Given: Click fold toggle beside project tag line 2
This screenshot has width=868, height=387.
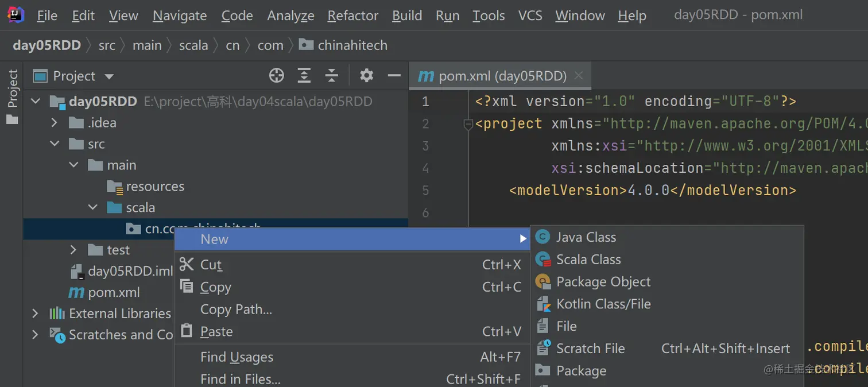Looking at the screenshot, I should coord(468,124).
